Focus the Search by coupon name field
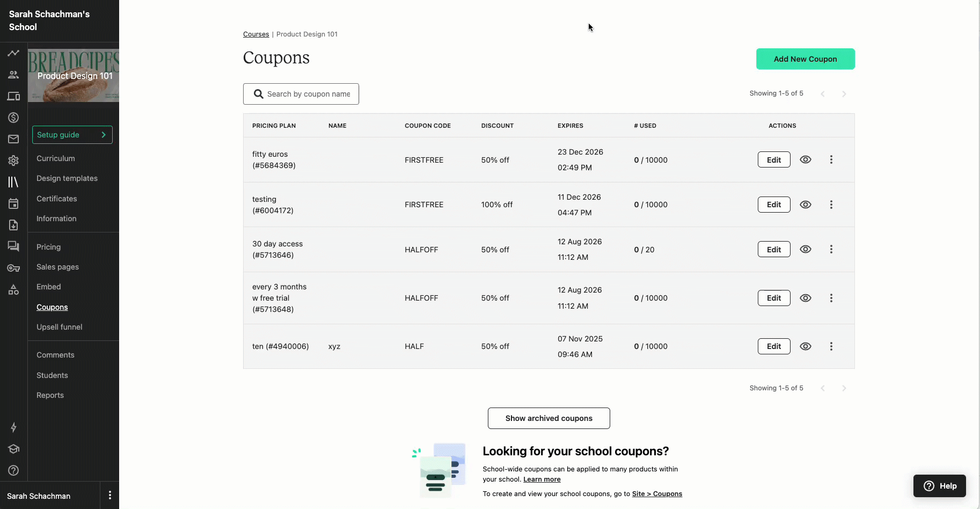Image resolution: width=980 pixels, height=509 pixels. (301, 94)
